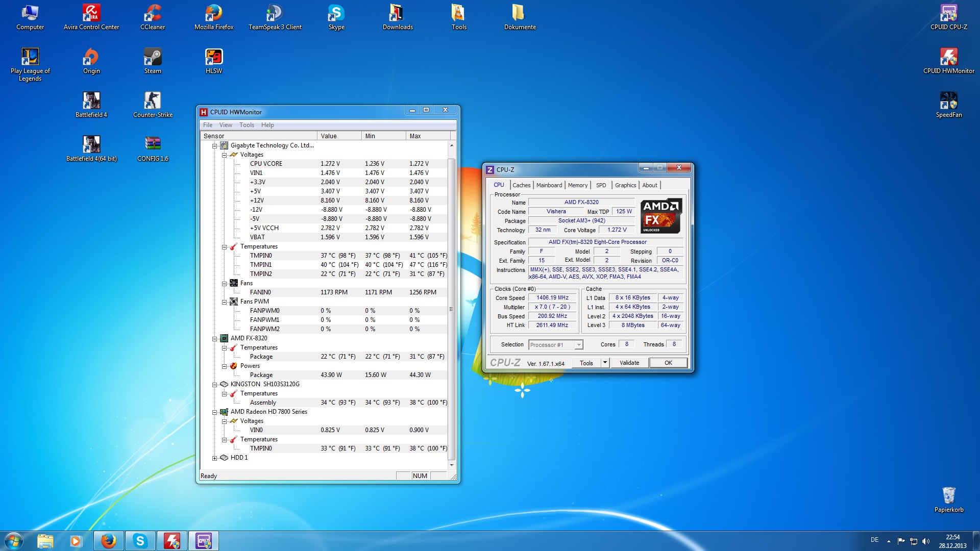This screenshot has width=980, height=551.
Task: Switch to Skype in the taskbar
Action: point(140,541)
